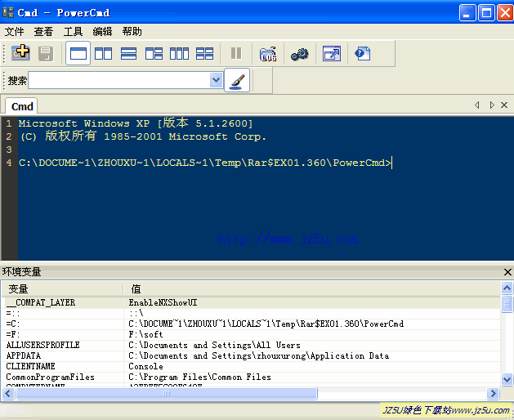This screenshot has height=420, width=514.
Task: Click the 值 column header
Action: [x=313, y=289]
